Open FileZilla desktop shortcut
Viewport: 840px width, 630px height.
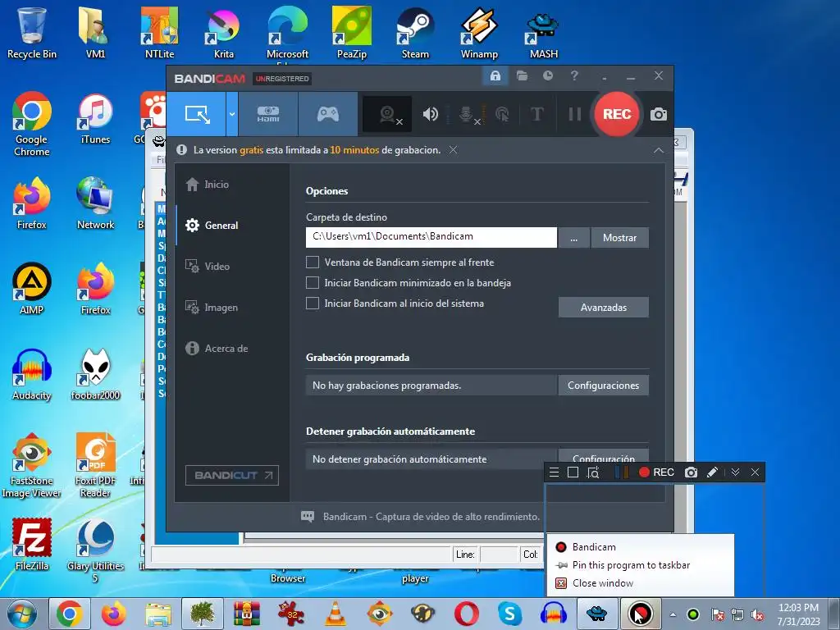tap(32, 545)
